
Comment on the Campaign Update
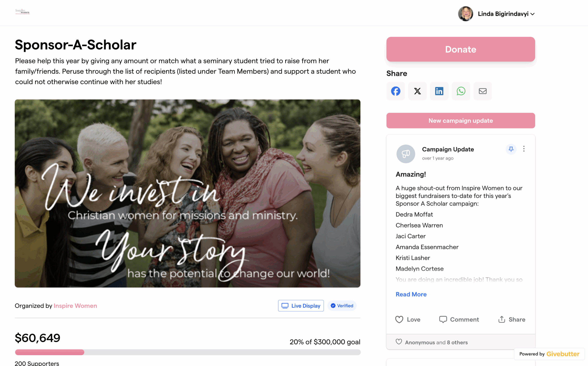click(x=459, y=319)
